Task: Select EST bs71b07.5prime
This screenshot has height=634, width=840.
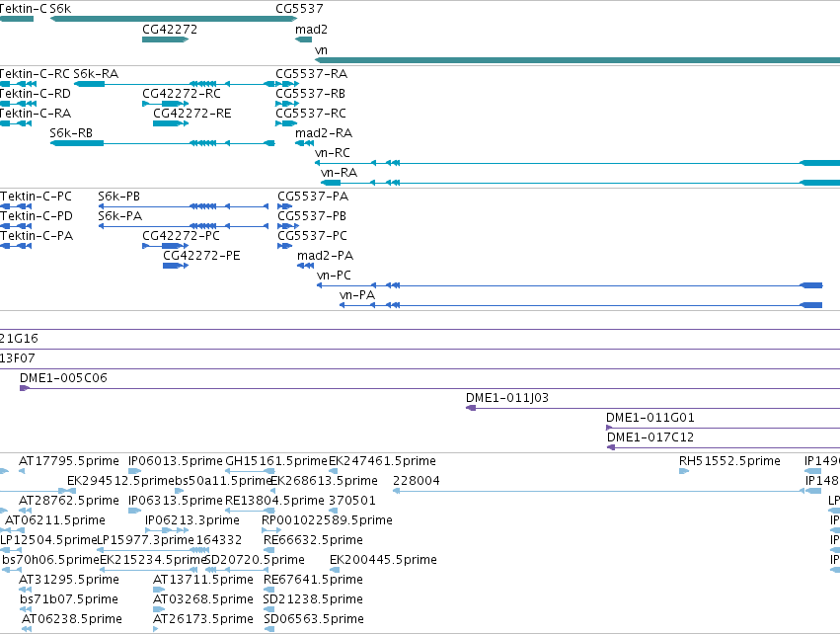Action: tap(68, 599)
